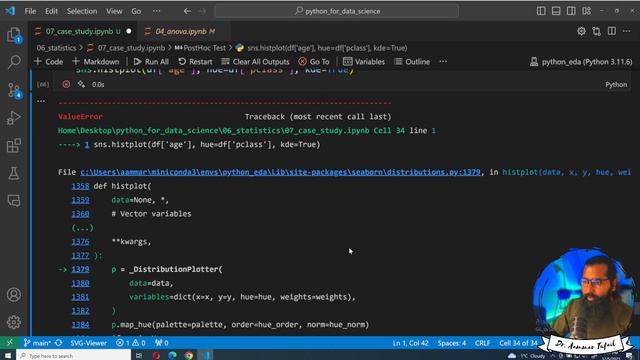Click the Windows Start button

tap(8, 356)
